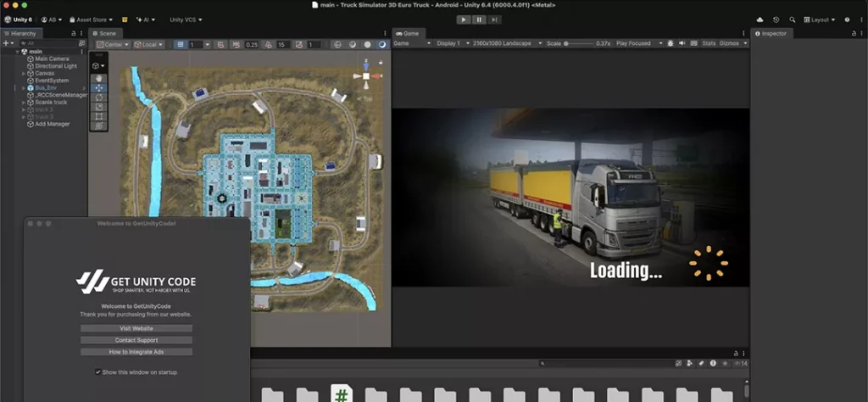868x402 pixels.
Task: Toggle the Hierarchy panel lock icon
Action: coord(74,33)
